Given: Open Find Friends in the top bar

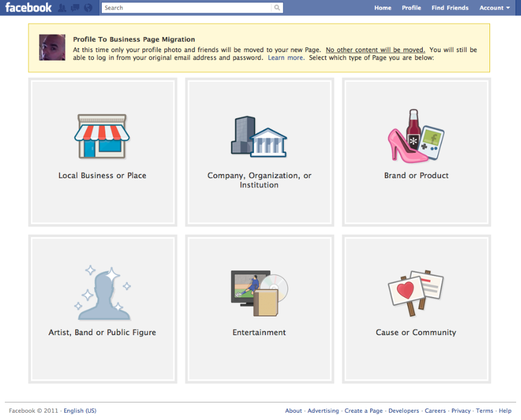Looking at the screenshot, I should [450, 8].
